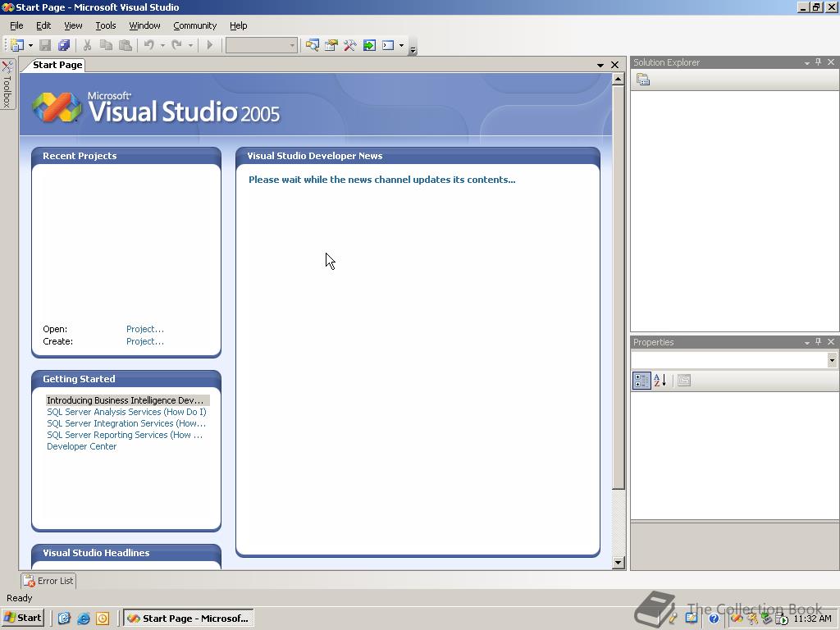The height and width of the screenshot is (630, 840).
Task: Click the Start Page toolbar icon
Action: tap(369, 46)
